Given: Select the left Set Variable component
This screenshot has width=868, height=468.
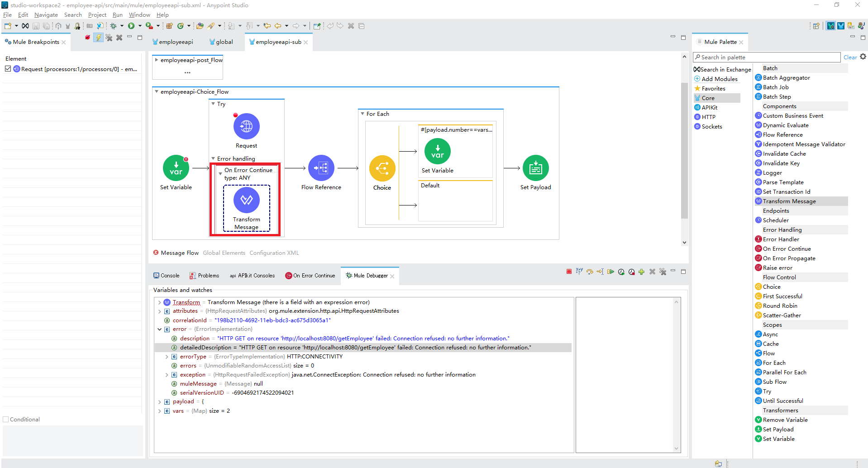Looking at the screenshot, I should pos(176,168).
